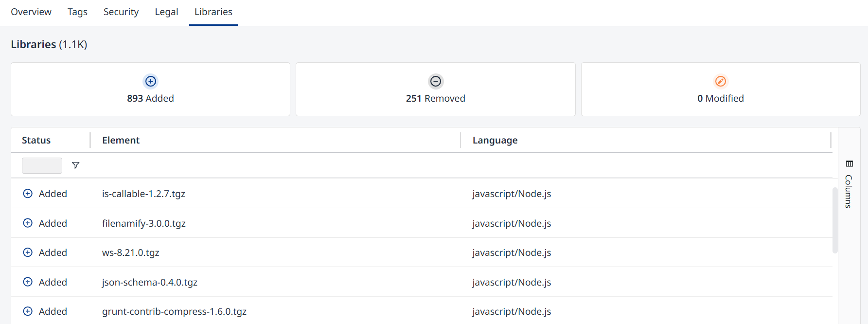
Task: Filter by the 251 Removed card
Action: pos(436,89)
